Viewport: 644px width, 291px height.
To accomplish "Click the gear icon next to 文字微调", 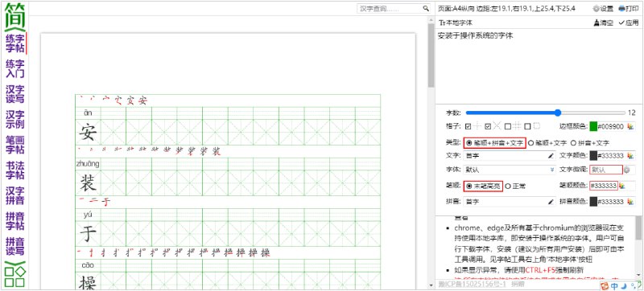I will (627, 170).
